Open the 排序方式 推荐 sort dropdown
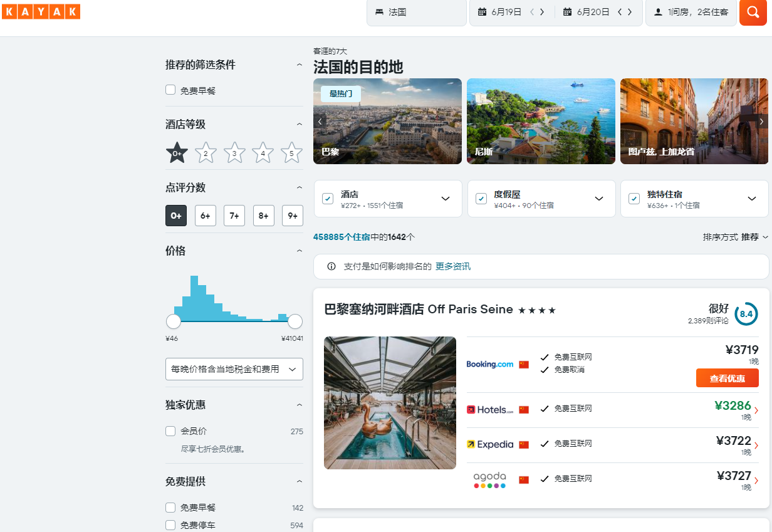The image size is (772, 532). tap(735, 237)
